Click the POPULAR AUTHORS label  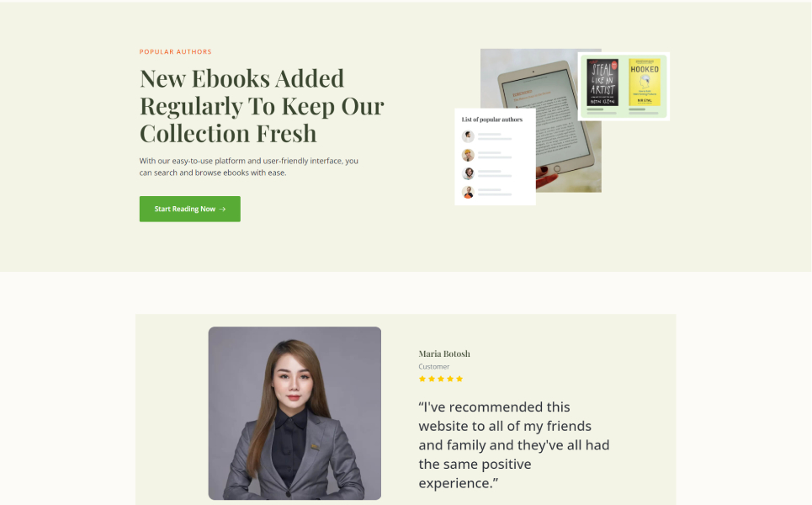pyautogui.click(x=176, y=52)
